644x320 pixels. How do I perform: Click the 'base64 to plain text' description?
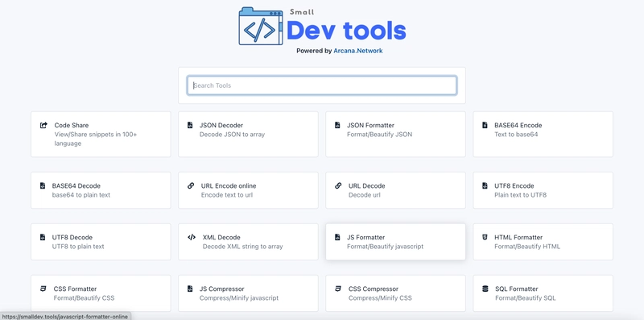pos(81,195)
